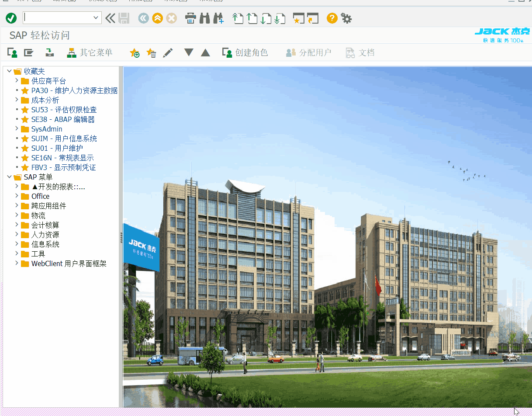
Task: Expand the 人力资源 folder
Action: [x=17, y=234]
